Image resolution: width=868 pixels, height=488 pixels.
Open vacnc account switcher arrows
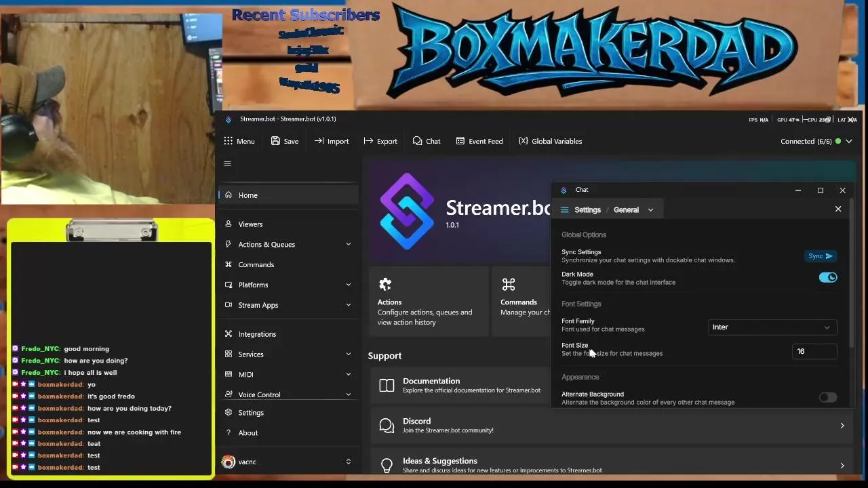click(x=349, y=462)
